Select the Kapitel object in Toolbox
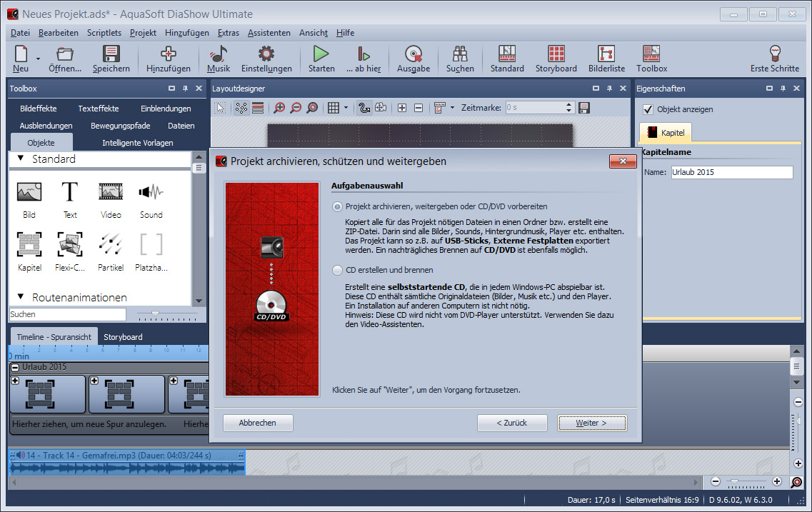Screen dimensions: 812x512 pyautogui.click(x=29, y=253)
